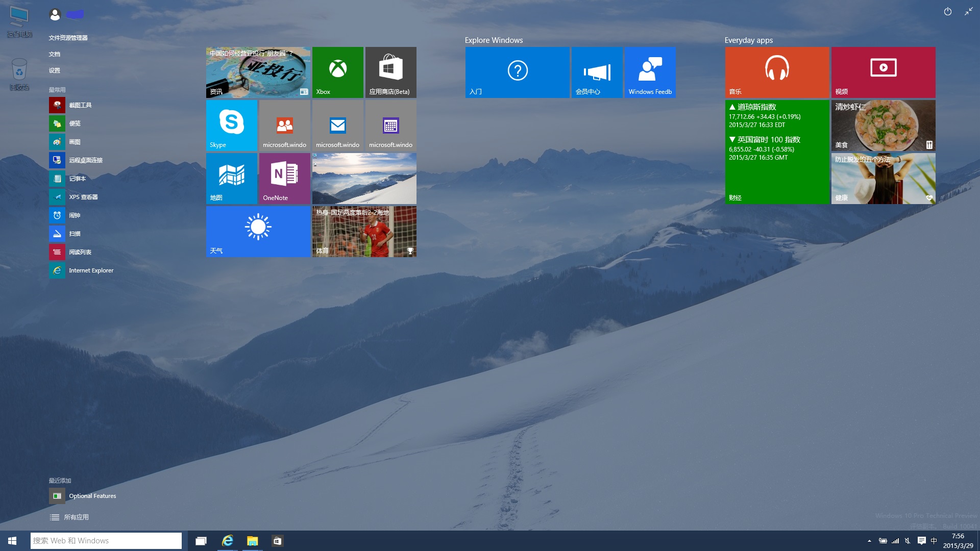
Task: Open the 音乐 music tile
Action: [777, 72]
